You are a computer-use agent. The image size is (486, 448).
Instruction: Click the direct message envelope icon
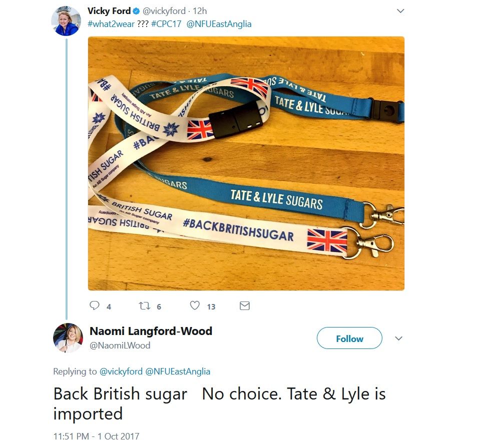[245, 305]
